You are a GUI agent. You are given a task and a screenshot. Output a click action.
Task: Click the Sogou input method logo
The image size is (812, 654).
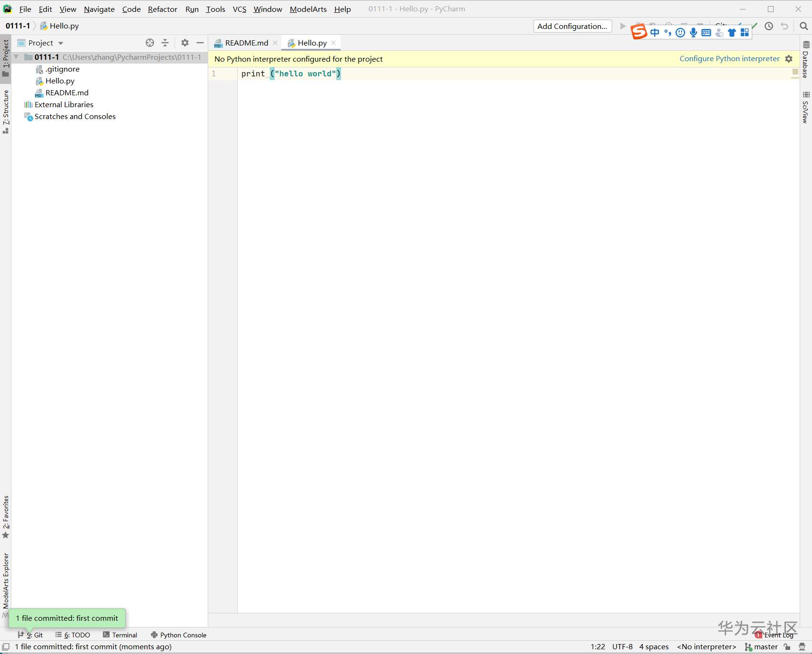639,32
